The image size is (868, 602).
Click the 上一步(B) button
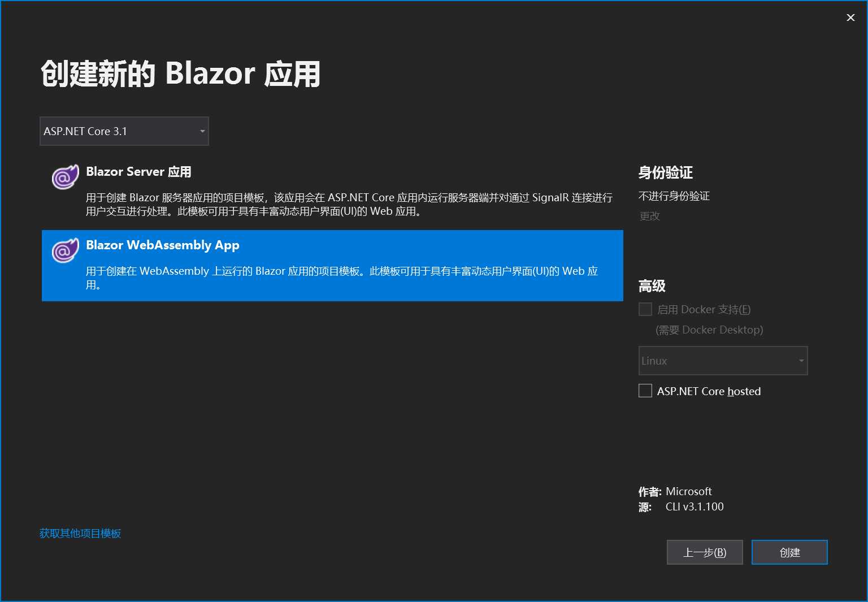tap(705, 552)
